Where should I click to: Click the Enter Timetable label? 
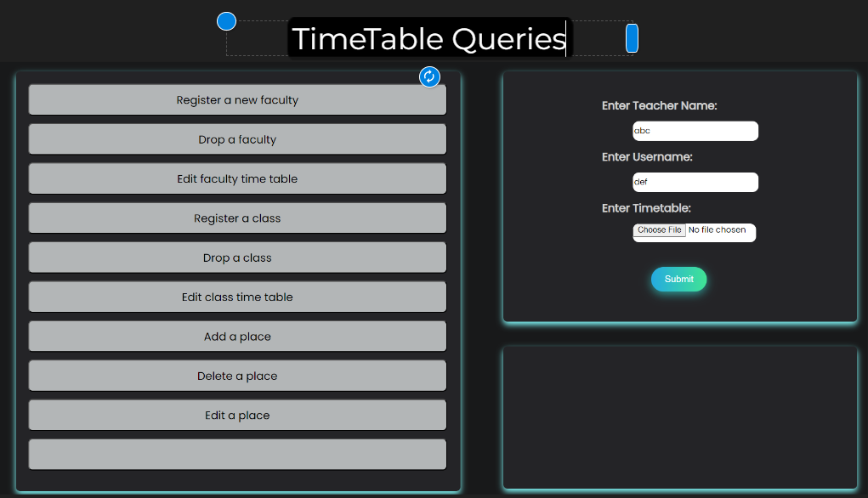pyautogui.click(x=646, y=208)
